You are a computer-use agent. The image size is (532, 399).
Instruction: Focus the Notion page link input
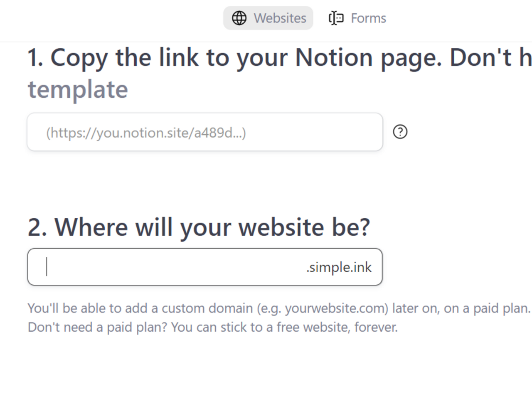[x=204, y=132]
